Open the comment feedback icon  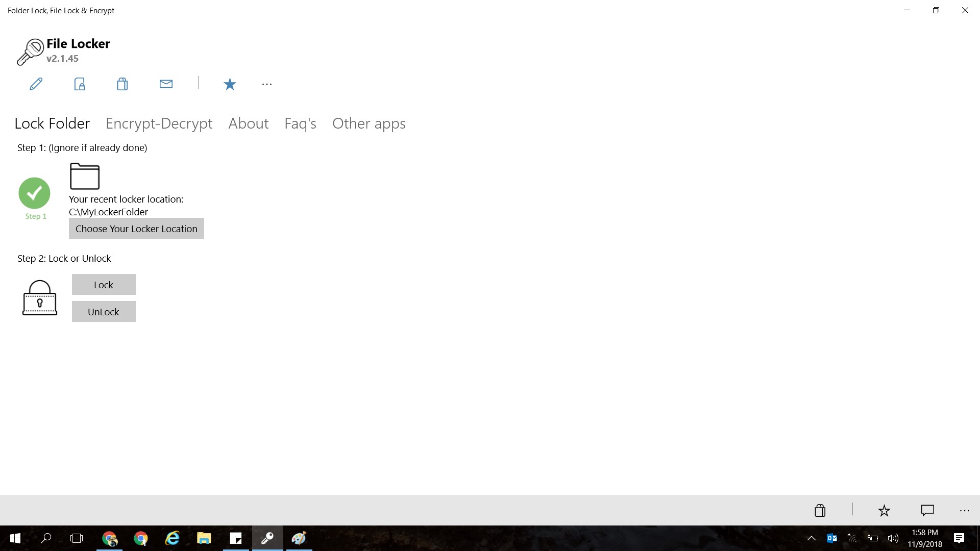point(927,510)
